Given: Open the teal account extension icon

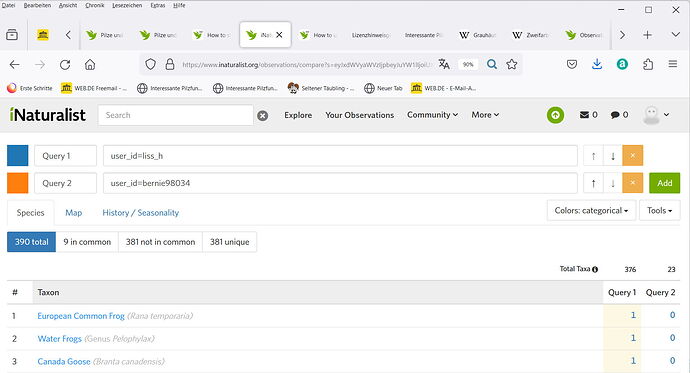Looking at the screenshot, I should tap(622, 65).
